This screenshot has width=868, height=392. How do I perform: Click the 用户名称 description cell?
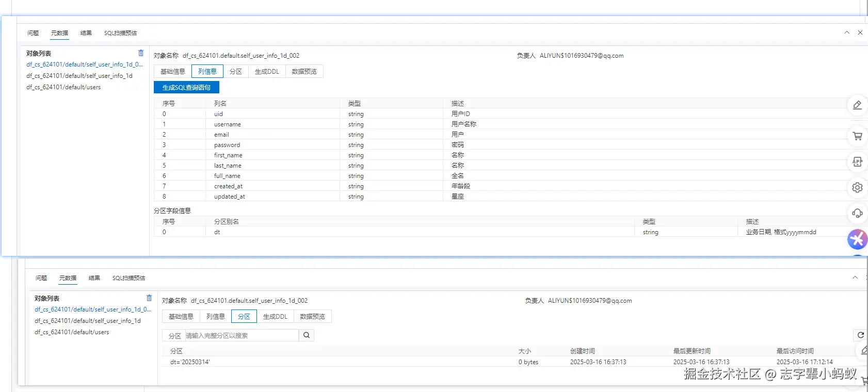click(x=464, y=124)
